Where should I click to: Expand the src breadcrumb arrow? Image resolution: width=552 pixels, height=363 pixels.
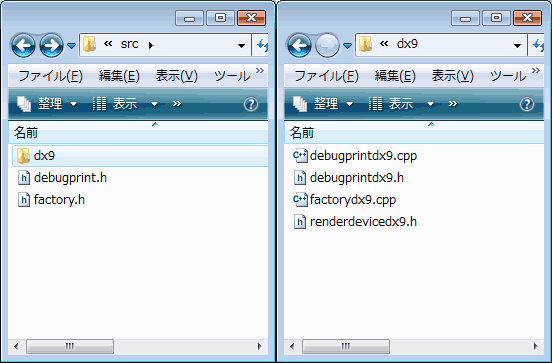[151, 45]
